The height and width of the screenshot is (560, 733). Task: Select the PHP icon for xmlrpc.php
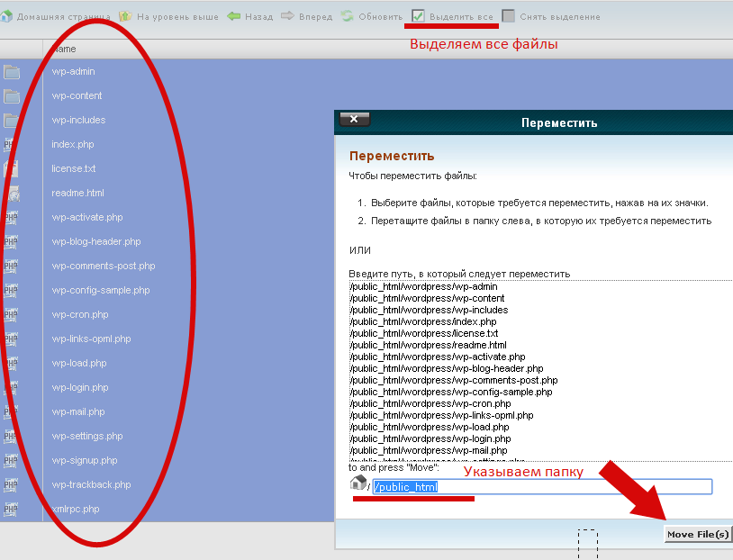(13, 509)
